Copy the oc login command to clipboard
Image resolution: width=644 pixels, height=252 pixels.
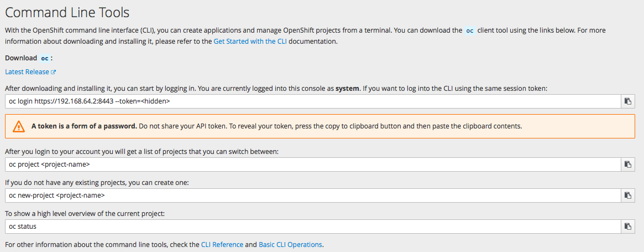627,101
